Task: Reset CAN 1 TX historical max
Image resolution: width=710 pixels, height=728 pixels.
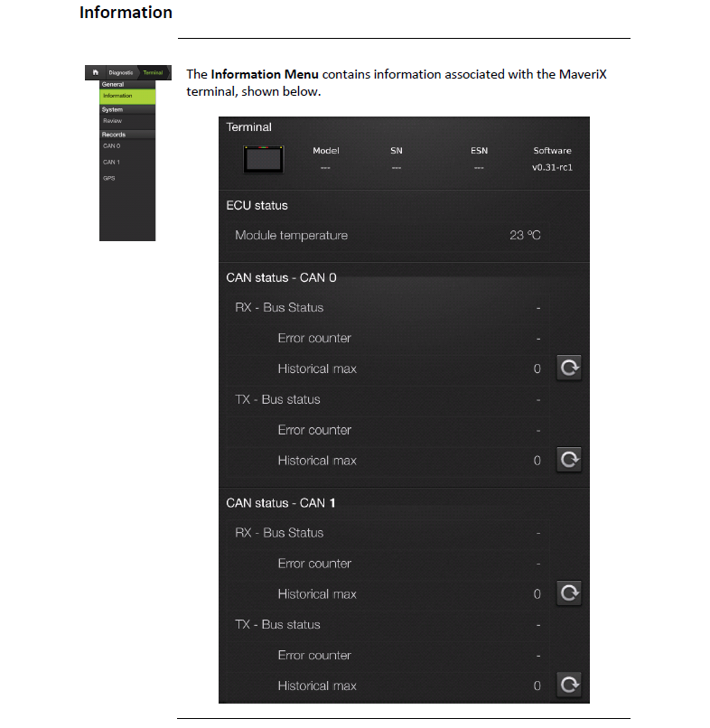Action: [x=569, y=686]
